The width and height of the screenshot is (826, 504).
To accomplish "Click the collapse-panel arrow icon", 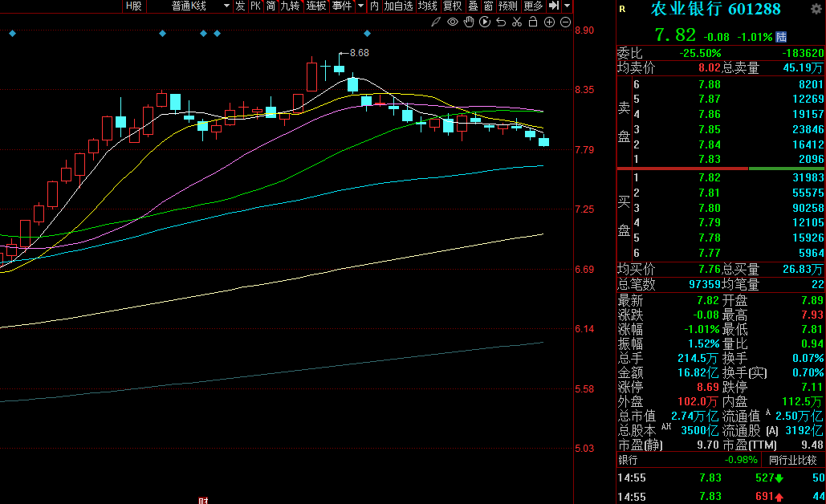I will [553, 6].
